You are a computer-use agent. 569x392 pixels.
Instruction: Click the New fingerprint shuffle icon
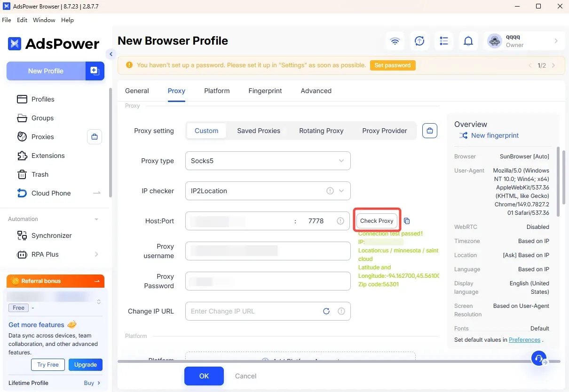click(x=463, y=135)
